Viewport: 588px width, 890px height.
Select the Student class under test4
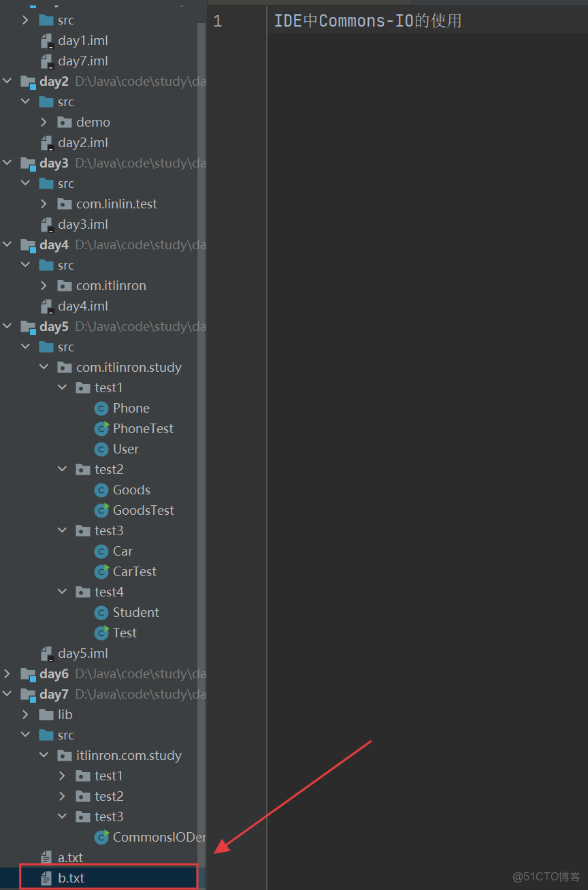(136, 612)
